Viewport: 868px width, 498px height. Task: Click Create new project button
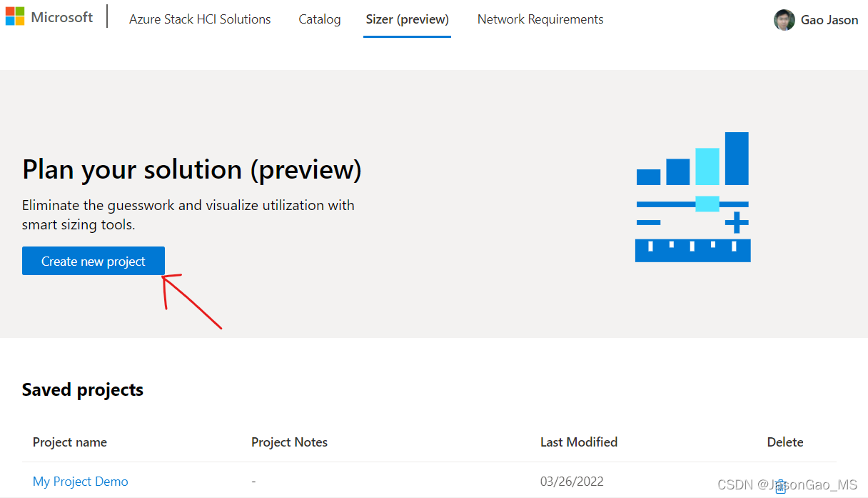pos(94,262)
